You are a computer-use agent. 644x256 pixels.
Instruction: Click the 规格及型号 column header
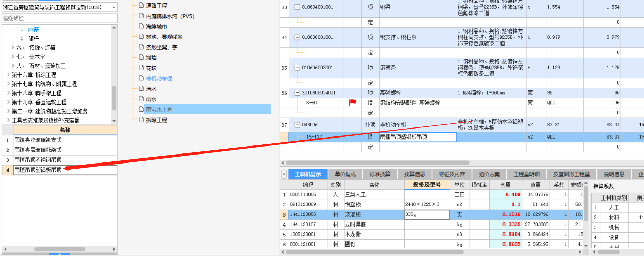[x=427, y=185]
